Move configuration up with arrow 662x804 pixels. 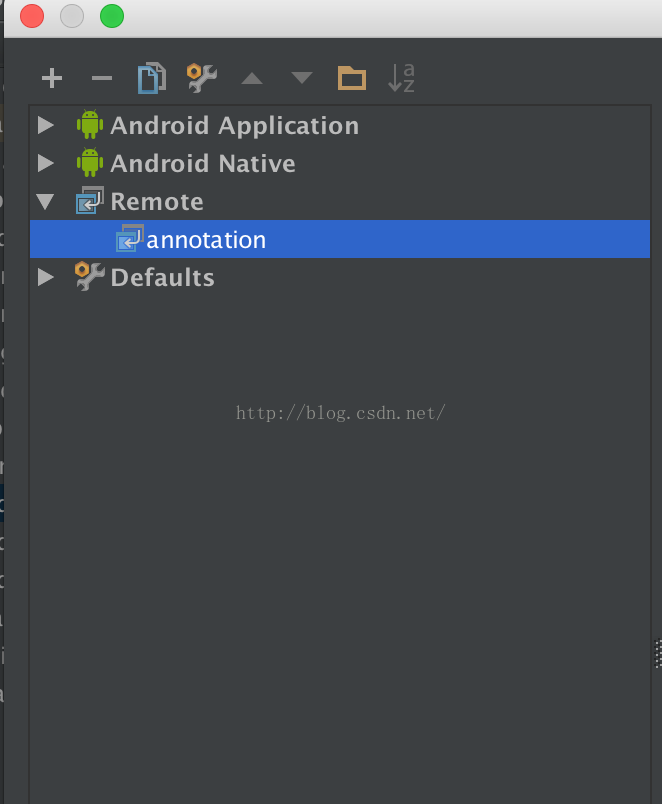tap(252, 78)
